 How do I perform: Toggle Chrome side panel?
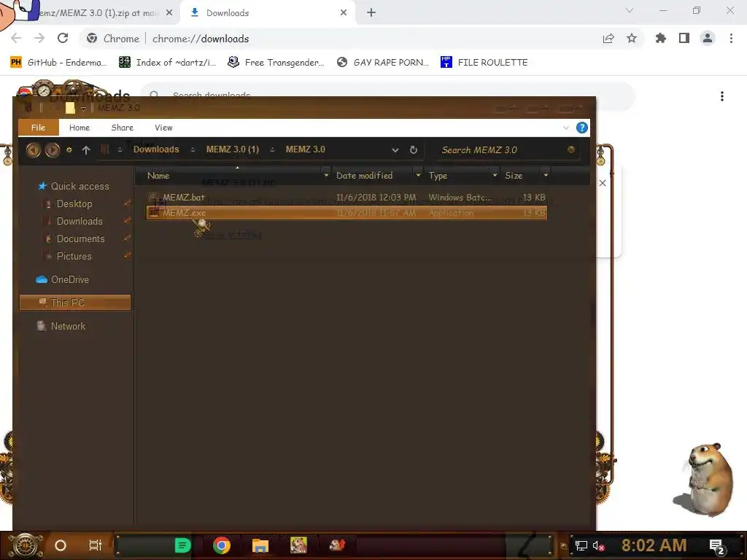point(684,39)
